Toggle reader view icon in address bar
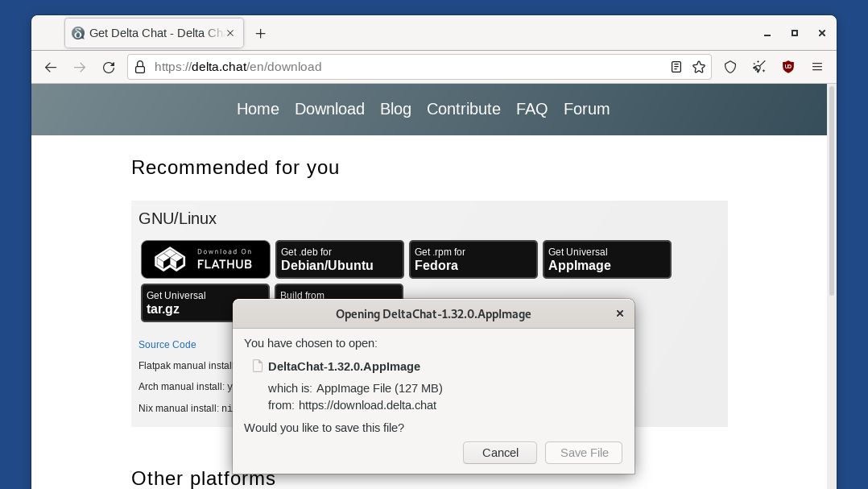Viewport: 868px width, 489px height. coord(676,67)
